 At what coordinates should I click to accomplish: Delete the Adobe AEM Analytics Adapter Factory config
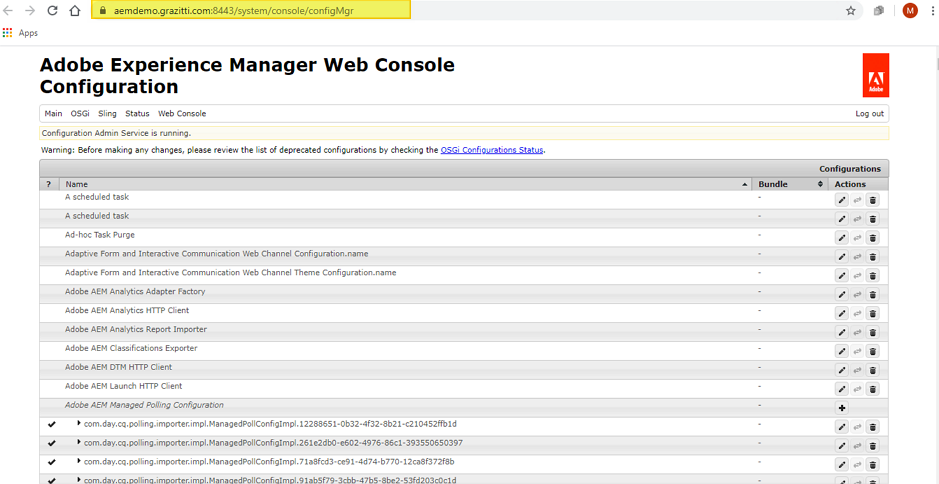coord(872,295)
